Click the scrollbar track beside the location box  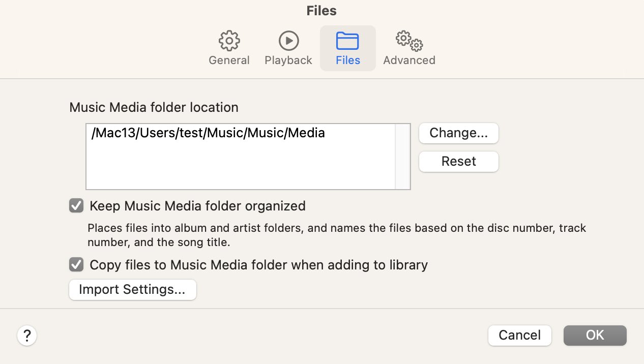coord(401,156)
